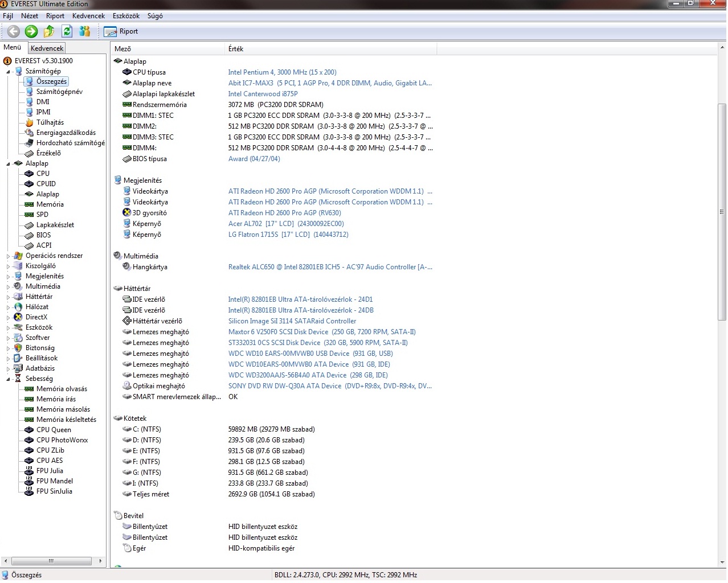
Task: Expand the DirectX tree node
Action: click(x=9, y=318)
